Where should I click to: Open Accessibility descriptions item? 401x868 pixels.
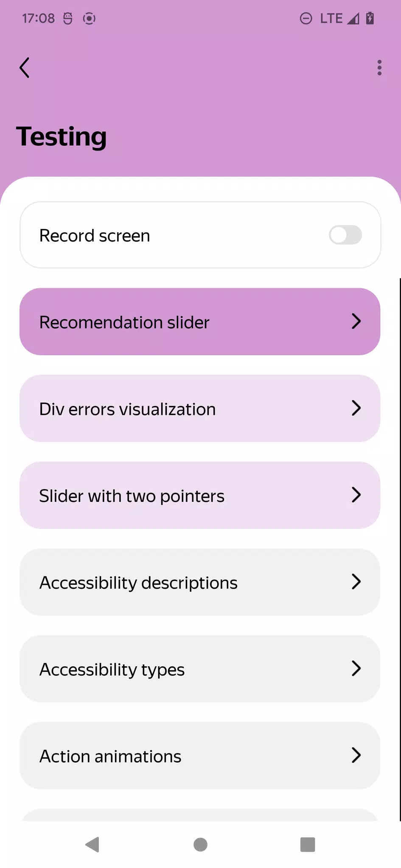pyautogui.click(x=199, y=582)
